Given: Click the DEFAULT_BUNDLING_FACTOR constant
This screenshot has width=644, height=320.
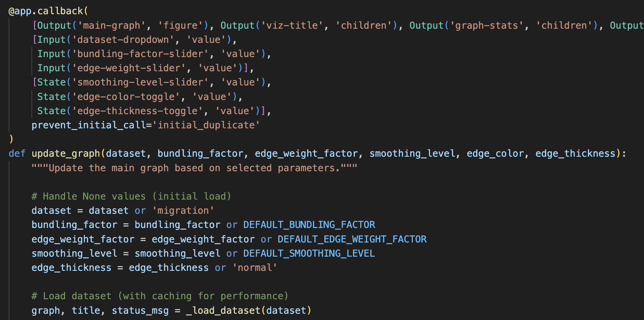Looking at the screenshot, I should [x=309, y=225].
